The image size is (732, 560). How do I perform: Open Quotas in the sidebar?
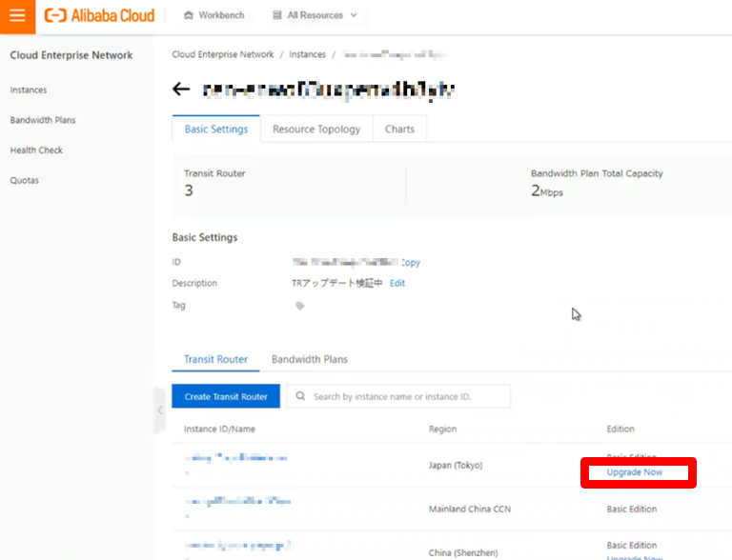(x=25, y=180)
